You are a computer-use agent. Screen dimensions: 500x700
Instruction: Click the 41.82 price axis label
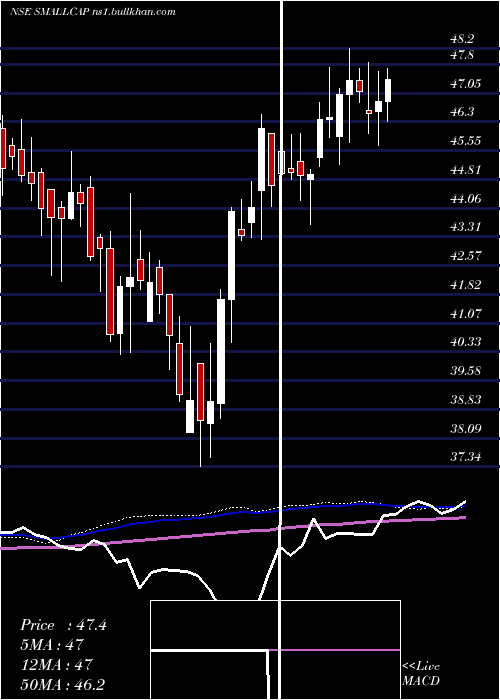pyautogui.click(x=466, y=284)
